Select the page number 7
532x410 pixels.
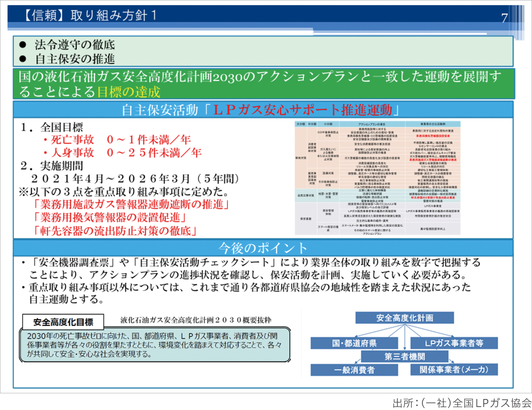click(504, 18)
